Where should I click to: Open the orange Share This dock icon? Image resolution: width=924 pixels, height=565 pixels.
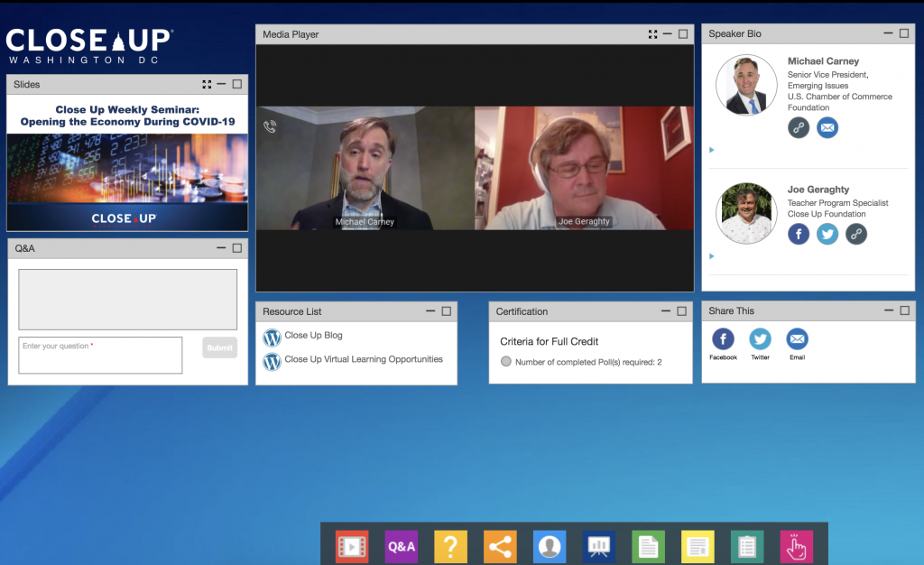500,546
